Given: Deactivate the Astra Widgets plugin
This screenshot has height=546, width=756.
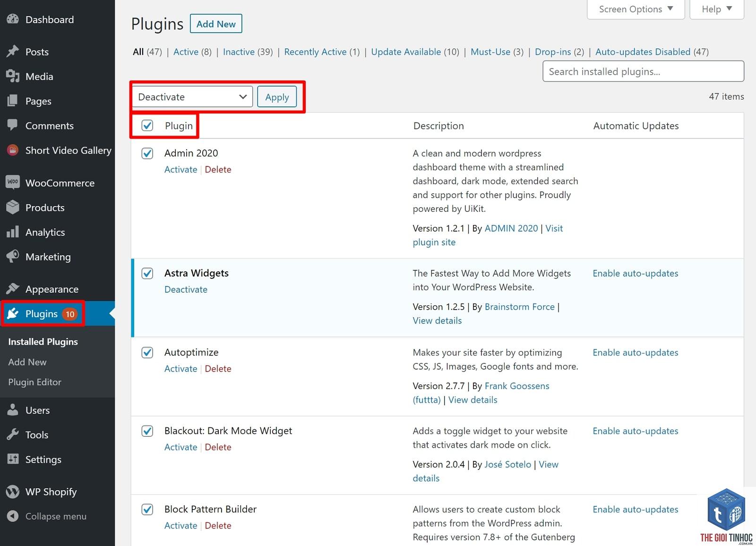Looking at the screenshot, I should [186, 289].
